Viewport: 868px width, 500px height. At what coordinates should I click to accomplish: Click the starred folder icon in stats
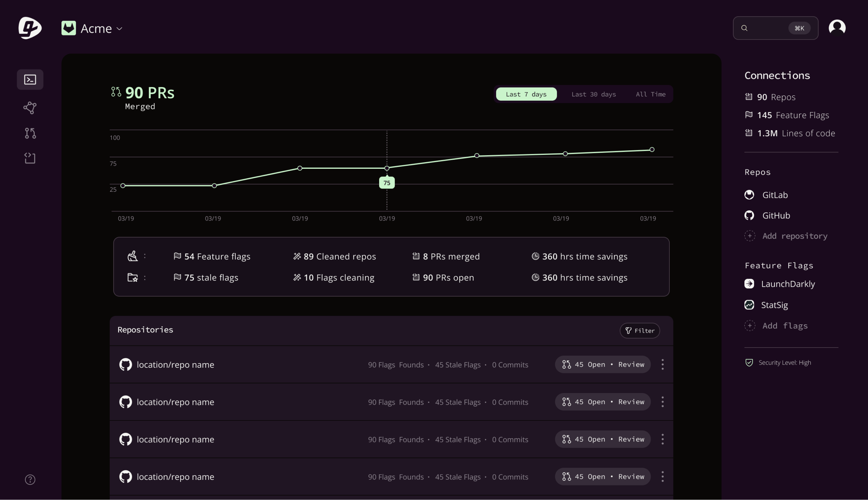coord(133,277)
